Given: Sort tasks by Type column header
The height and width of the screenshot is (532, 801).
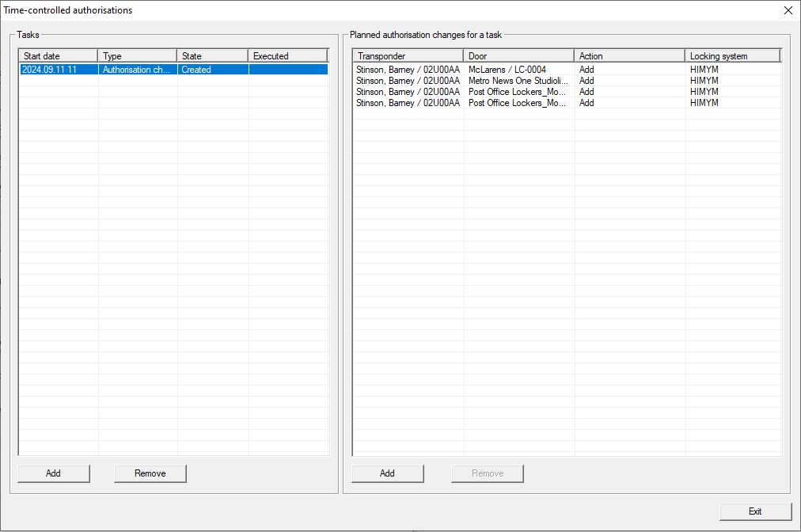Looking at the screenshot, I should tap(137, 56).
